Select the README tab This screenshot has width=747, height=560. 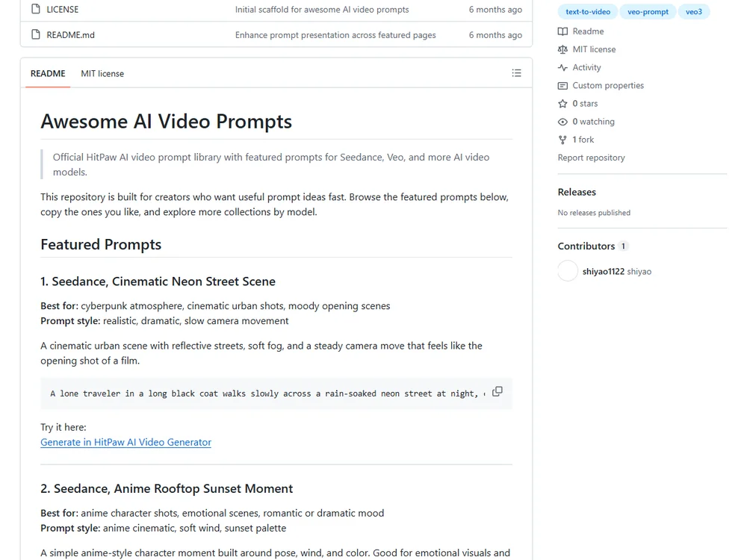point(48,74)
